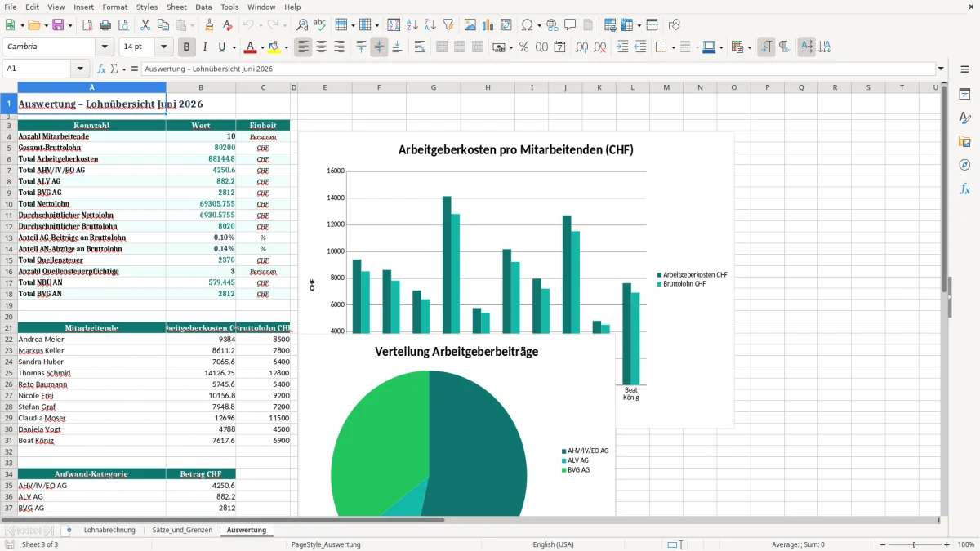Image resolution: width=980 pixels, height=551 pixels.
Task: Click Insert Comment speech bubble icon
Action: (570, 25)
